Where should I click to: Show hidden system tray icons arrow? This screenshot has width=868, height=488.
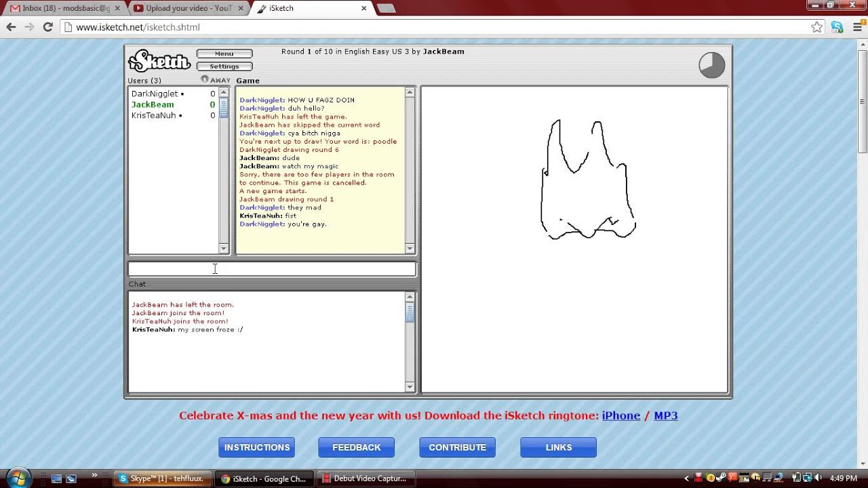click(x=687, y=479)
